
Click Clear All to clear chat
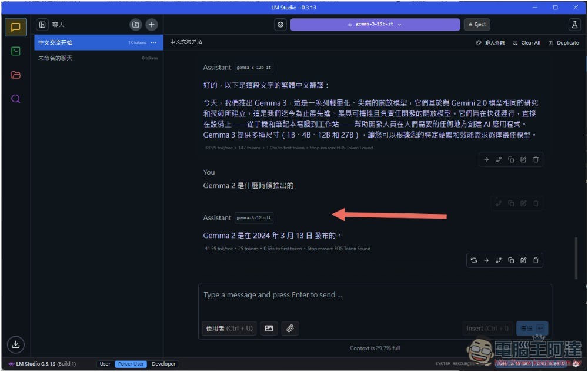click(x=526, y=43)
